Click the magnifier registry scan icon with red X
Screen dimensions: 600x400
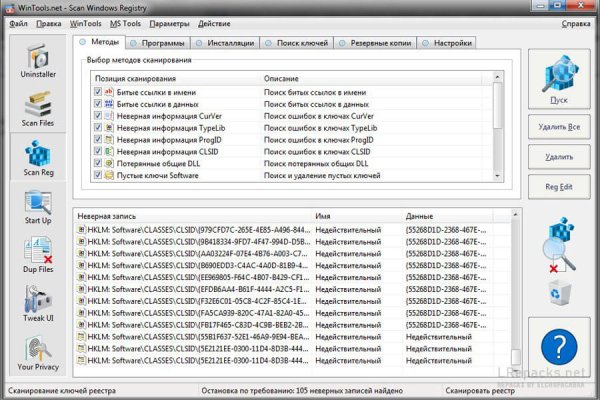coord(559,246)
